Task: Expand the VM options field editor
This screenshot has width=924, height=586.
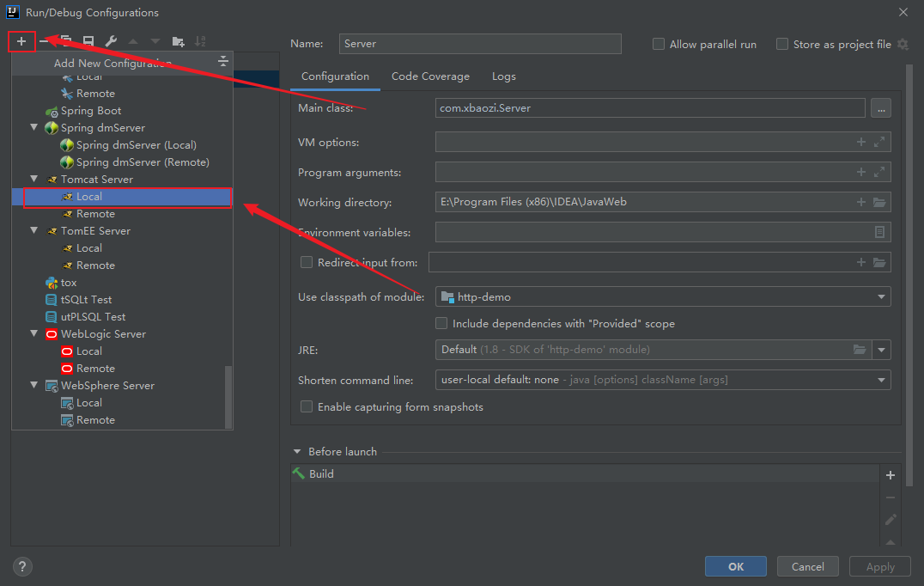Action: coord(879,143)
